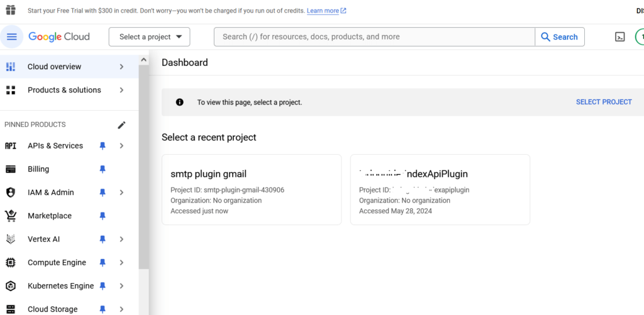The image size is (644, 315).
Task: Unpin Billing using its pin icon
Action: [x=103, y=169]
